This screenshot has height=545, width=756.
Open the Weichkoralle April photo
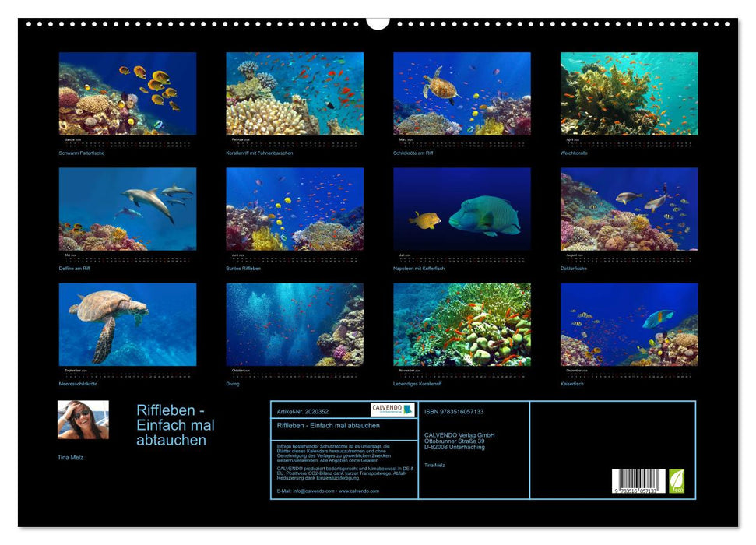(629, 93)
